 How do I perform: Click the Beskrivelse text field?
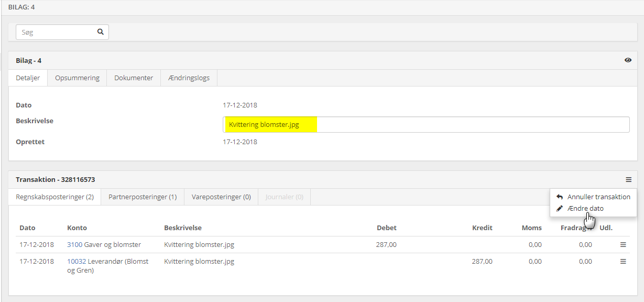(425, 125)
